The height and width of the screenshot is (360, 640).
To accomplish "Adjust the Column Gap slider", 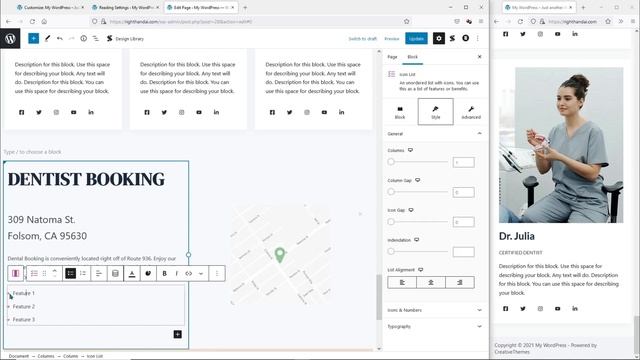I will 418,192.
